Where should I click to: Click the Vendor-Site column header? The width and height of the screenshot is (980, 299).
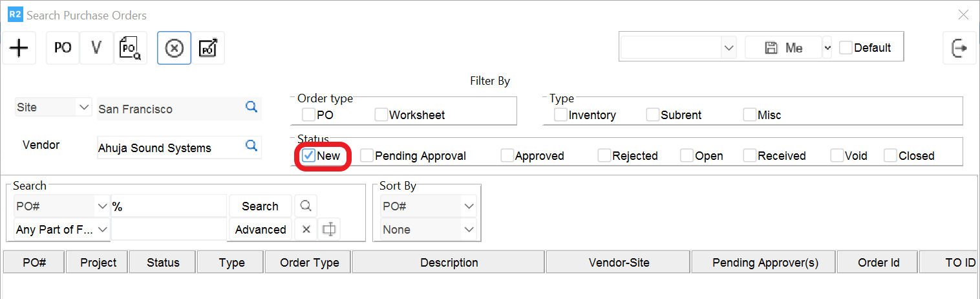pos(619,262)
